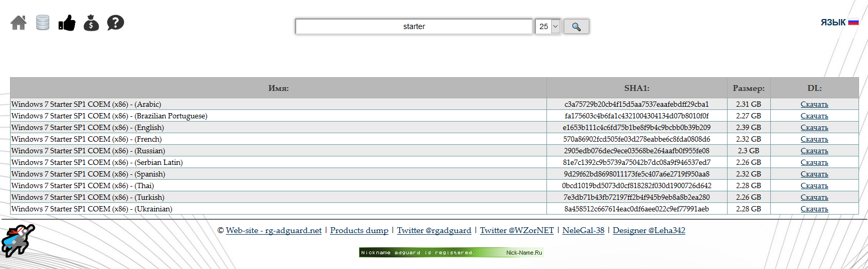Click SHA1 hash starting 8a458512c667614e
This screenshot has height=269, width=868.
637,209
